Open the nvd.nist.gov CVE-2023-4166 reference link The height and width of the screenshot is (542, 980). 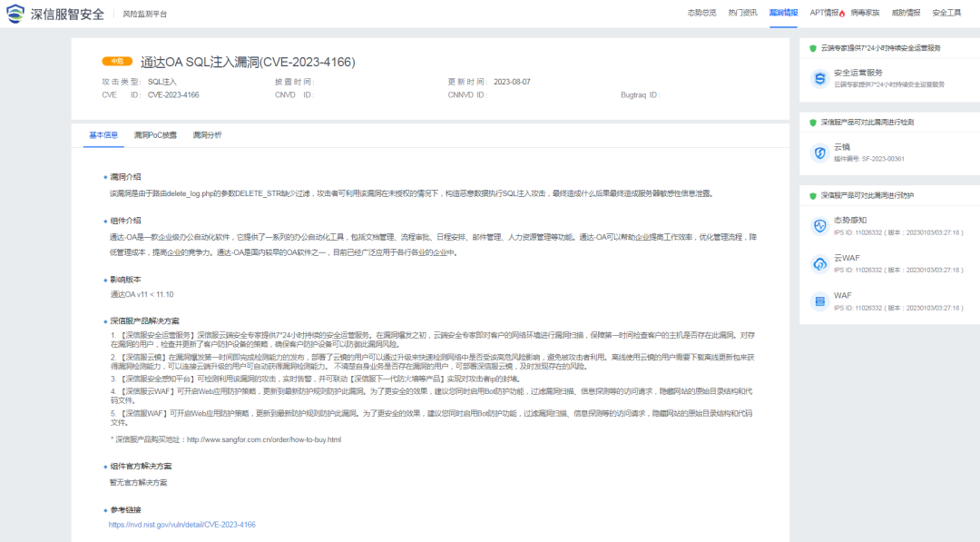point(181,525)
